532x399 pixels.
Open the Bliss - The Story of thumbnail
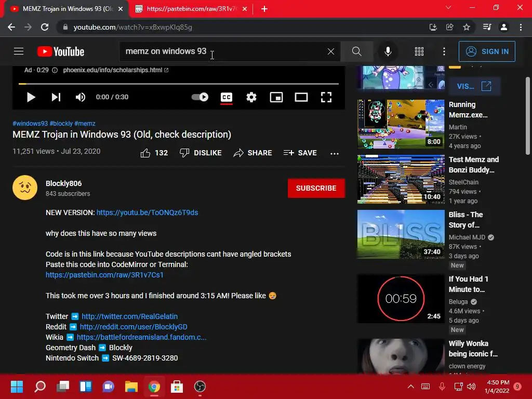point(401,234)
